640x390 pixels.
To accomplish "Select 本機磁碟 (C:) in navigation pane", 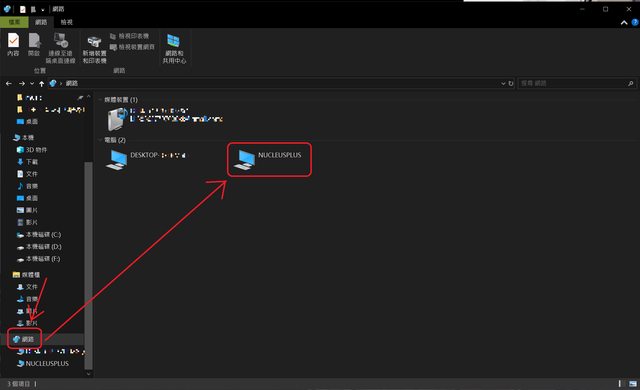I will 39,235.
